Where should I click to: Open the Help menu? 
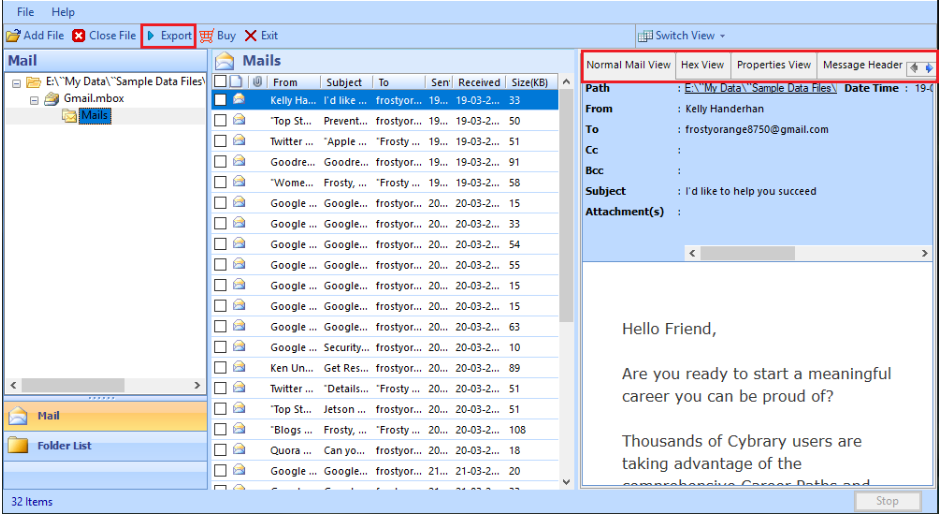point(63,12)
